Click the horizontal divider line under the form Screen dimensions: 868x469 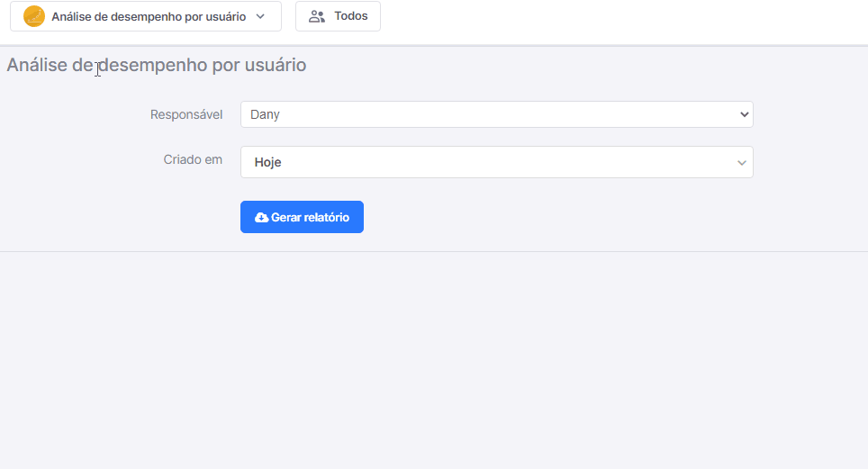pos(434,251)
